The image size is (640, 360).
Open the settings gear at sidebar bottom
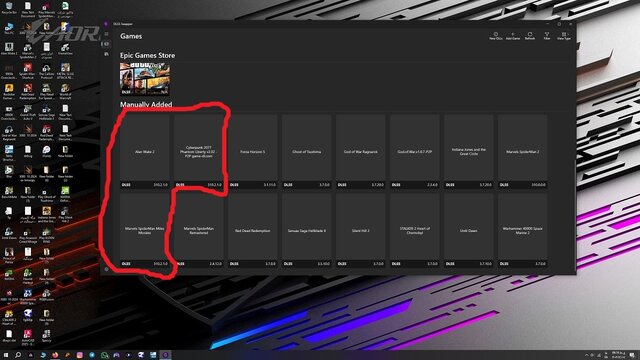point(107,269)
